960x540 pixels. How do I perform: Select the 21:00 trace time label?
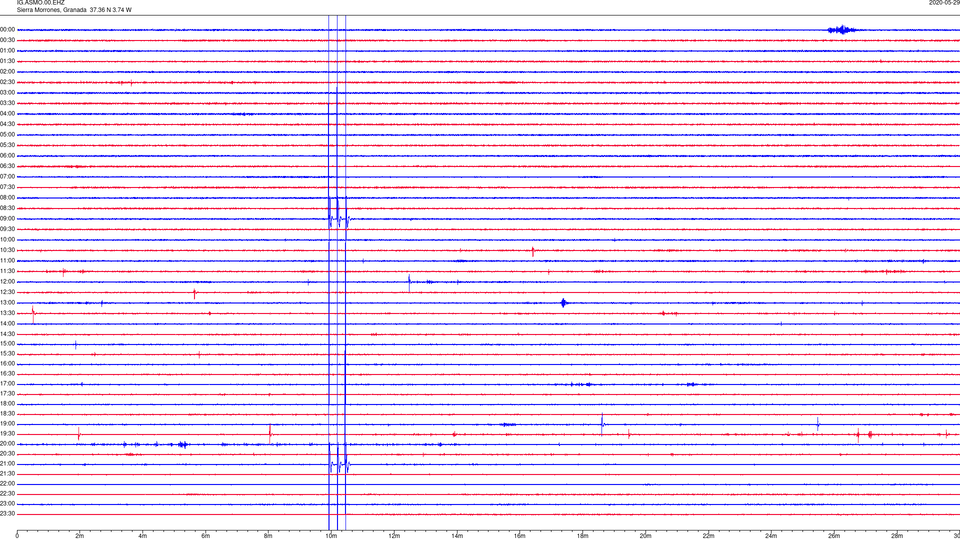(8, 463)
